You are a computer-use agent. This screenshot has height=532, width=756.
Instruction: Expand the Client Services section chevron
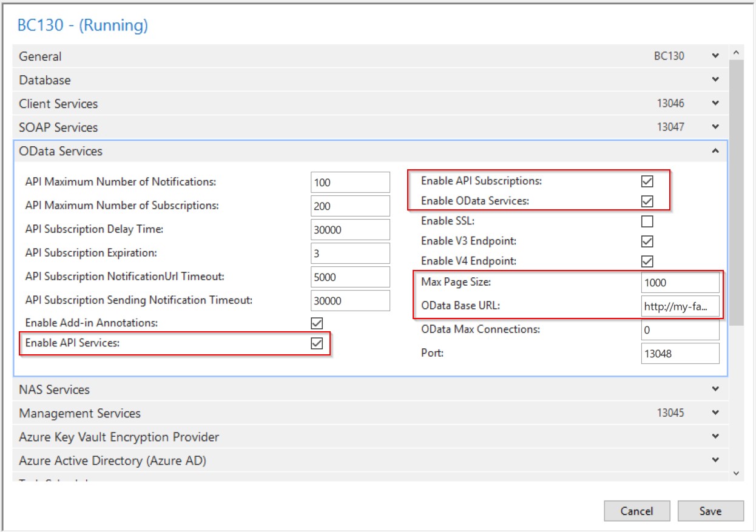(x=715, y=103)
